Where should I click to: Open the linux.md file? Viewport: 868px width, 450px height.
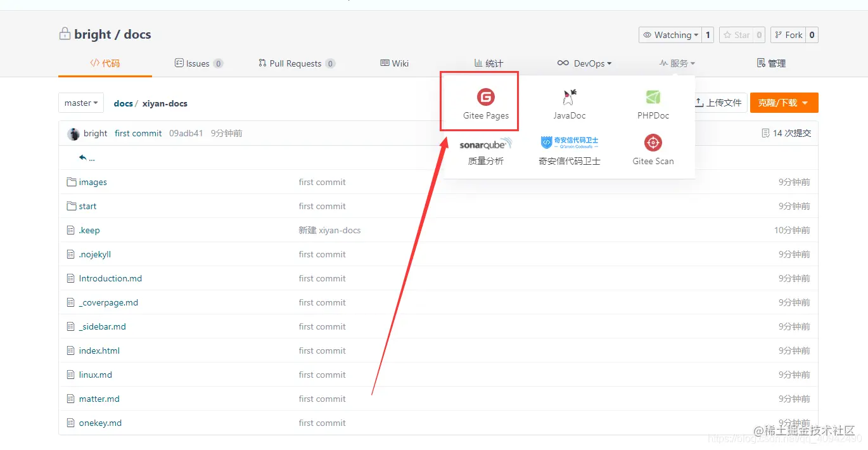[95, 375]
